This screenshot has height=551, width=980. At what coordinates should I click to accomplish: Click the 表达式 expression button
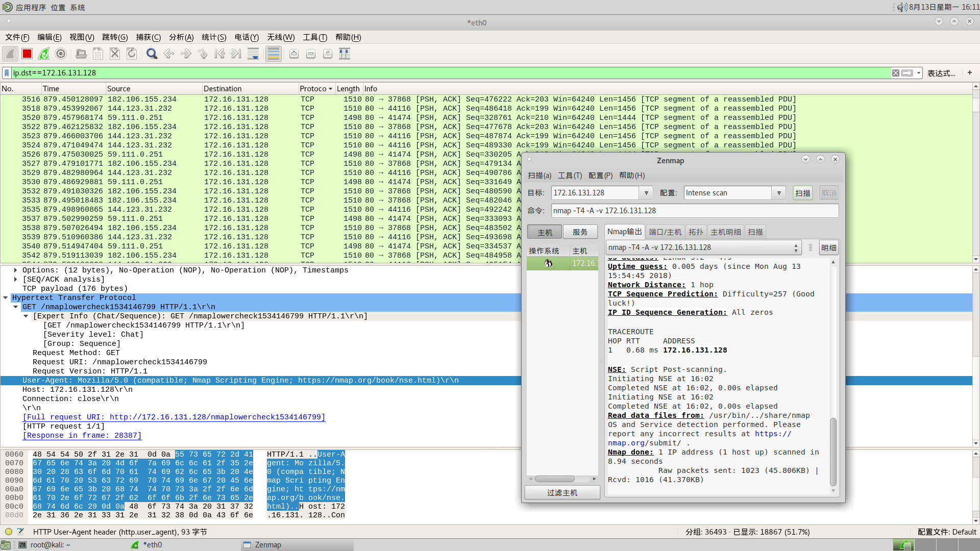pos(941,73)
